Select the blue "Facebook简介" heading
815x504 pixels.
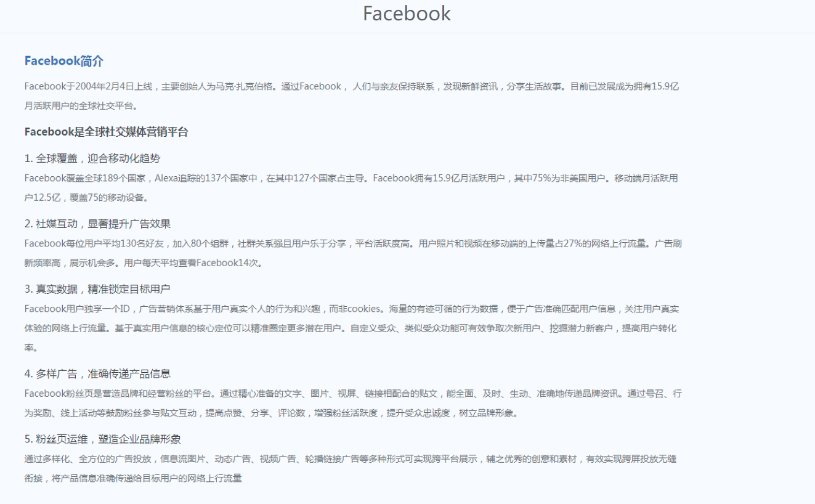64,61
